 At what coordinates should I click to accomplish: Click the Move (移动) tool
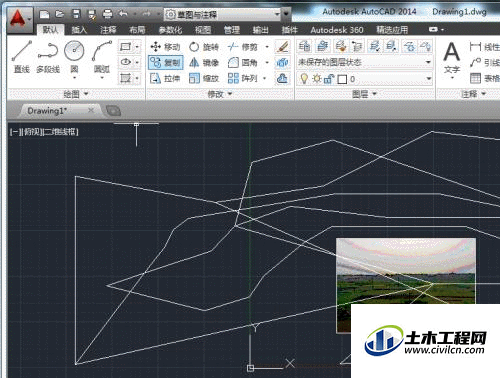pos(165,47)
